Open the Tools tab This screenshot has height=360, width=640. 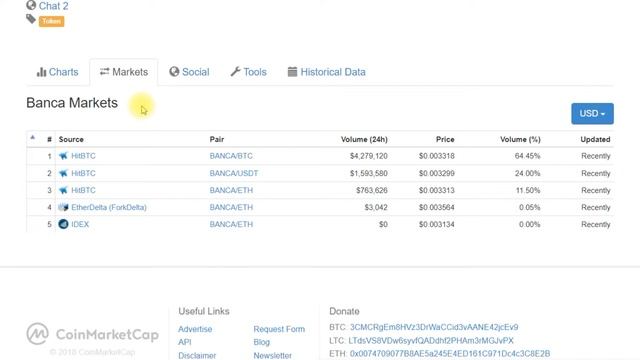(249, 72)
